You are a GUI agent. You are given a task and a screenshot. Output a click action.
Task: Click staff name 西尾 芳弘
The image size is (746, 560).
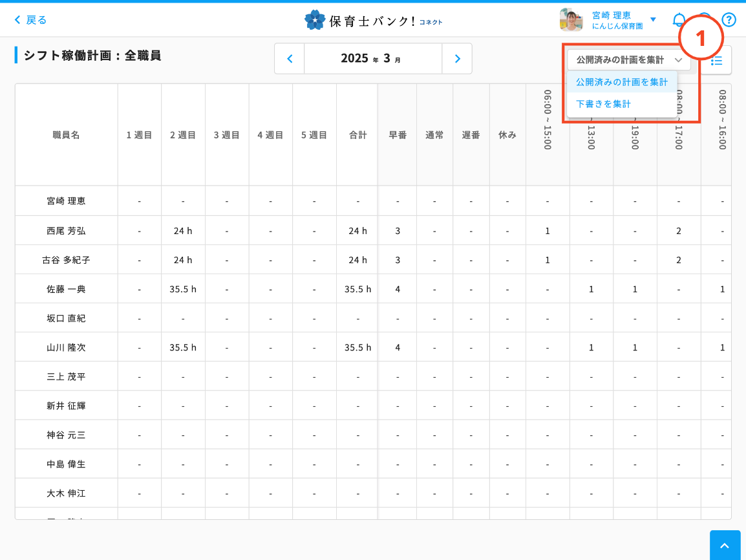66,231
